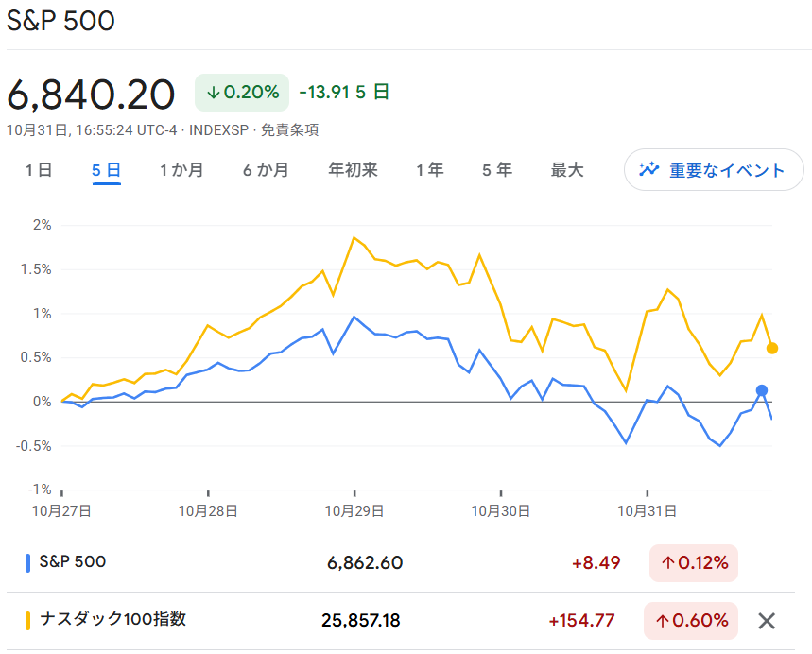This screenshot has width=812, height=654.
Task: Switch to the 1日 time range tab
Action: pos(39,169)
